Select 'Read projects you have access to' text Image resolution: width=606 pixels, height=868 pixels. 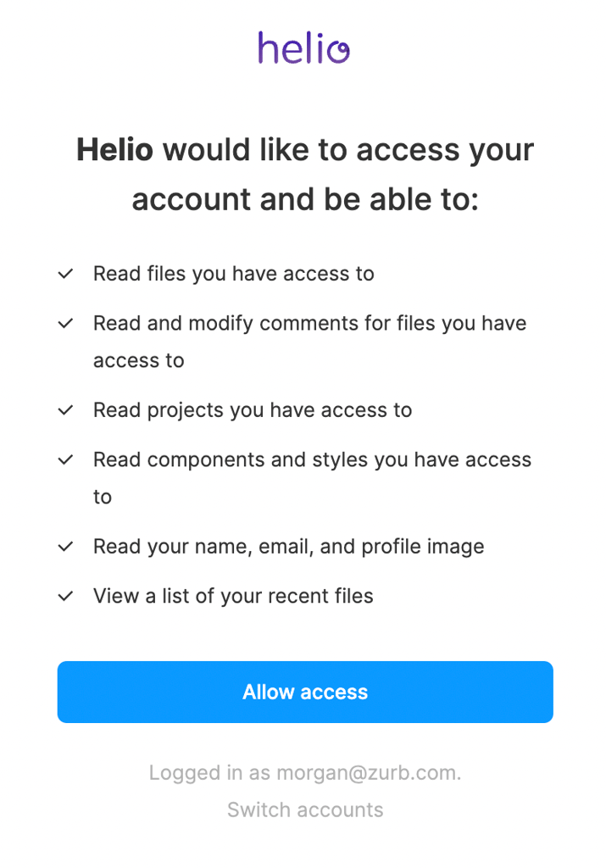[x=253, y=410]
